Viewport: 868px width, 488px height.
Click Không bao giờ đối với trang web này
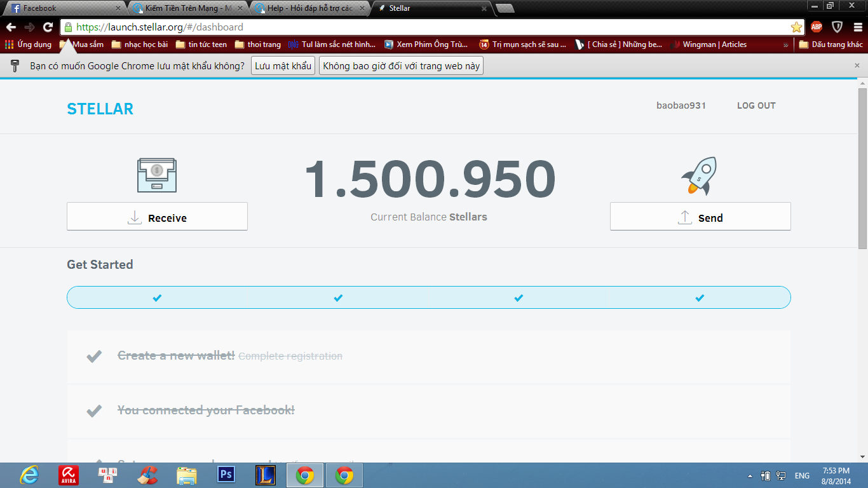(x=401, y=66)
